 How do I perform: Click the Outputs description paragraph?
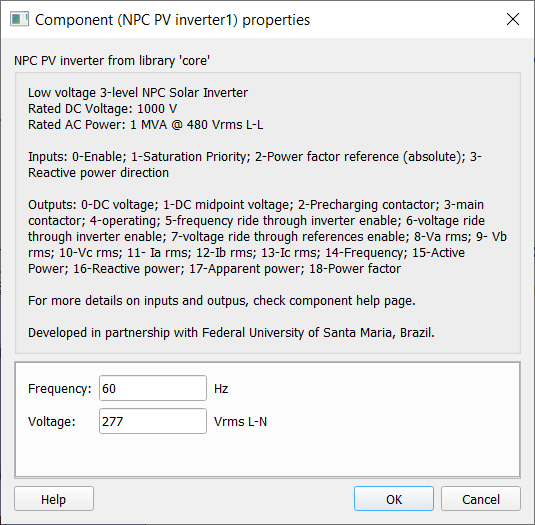(x=268, y=236)
